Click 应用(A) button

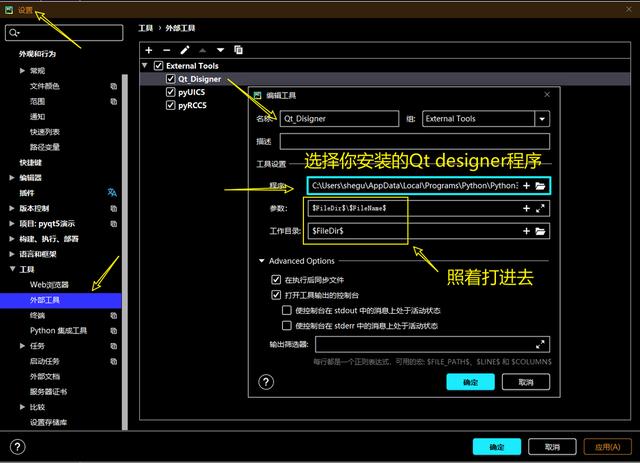(608, 447)
